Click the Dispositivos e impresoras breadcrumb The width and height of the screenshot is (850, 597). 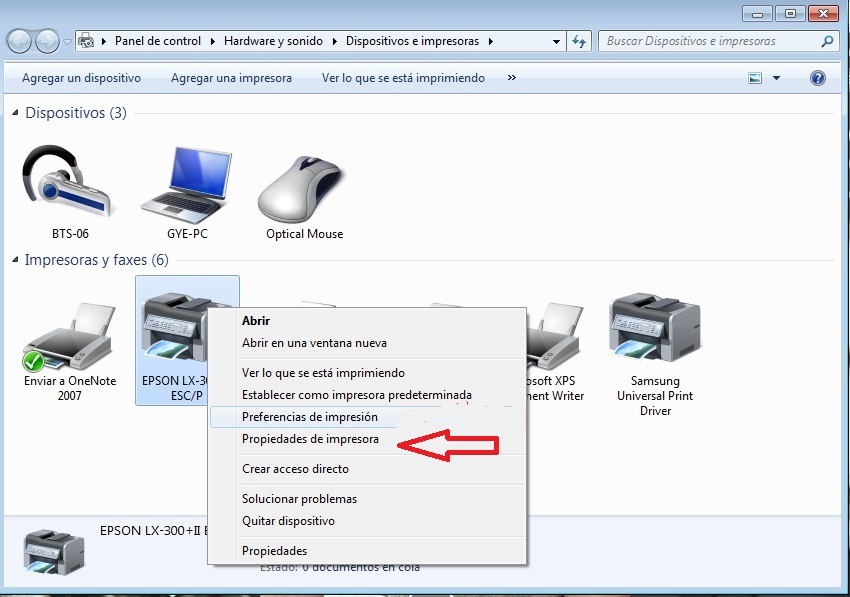coord(413,41)
